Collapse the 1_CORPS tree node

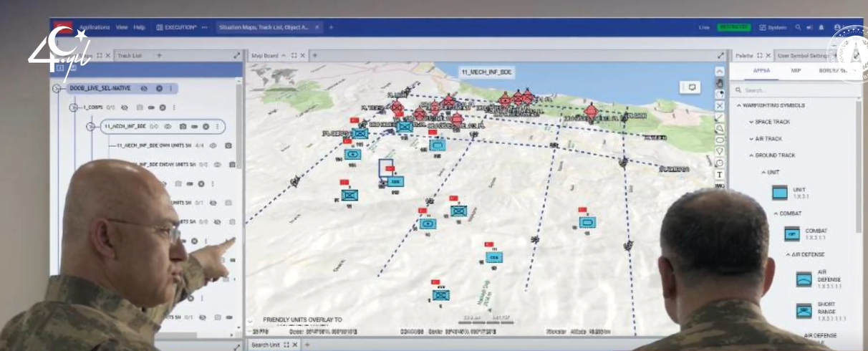73,107
